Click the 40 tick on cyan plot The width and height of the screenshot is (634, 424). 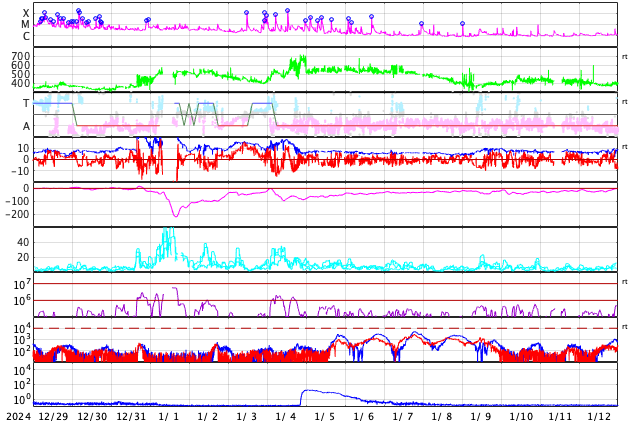[23, 243]
